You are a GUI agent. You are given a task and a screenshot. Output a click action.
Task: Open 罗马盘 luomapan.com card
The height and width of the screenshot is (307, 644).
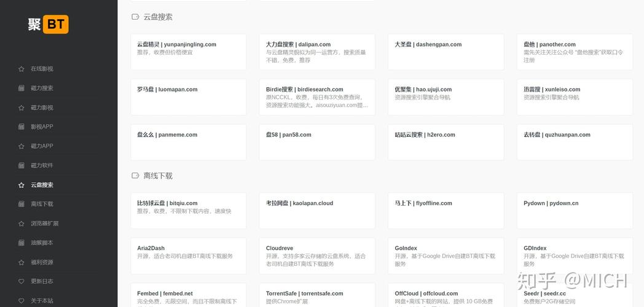pyautogui.click(x=189, y=97)
